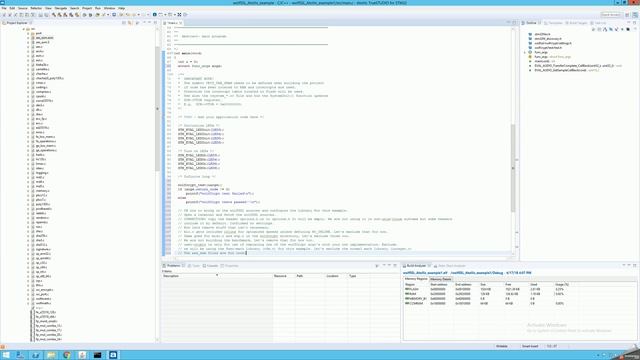Open the Command Prompt taskbar icon

(x=98, y=355)
